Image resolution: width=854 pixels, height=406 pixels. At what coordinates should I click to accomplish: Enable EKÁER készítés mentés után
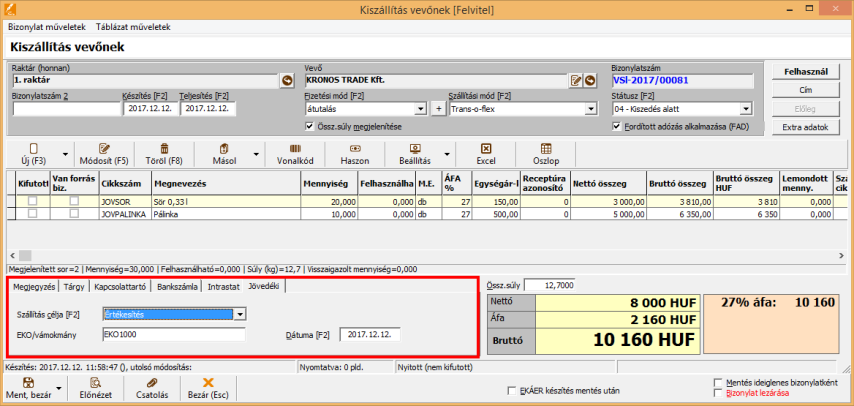512,390
